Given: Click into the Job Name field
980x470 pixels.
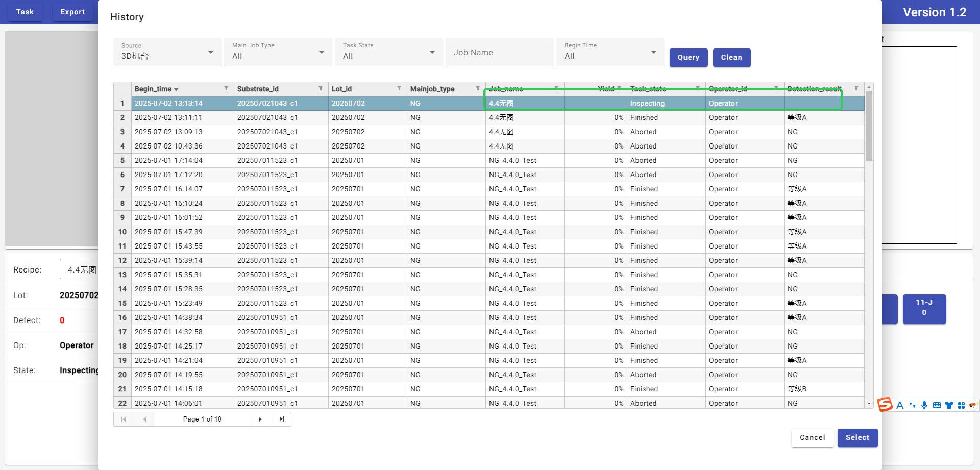Looking at the screenshot, I should (x=499, y=53).
